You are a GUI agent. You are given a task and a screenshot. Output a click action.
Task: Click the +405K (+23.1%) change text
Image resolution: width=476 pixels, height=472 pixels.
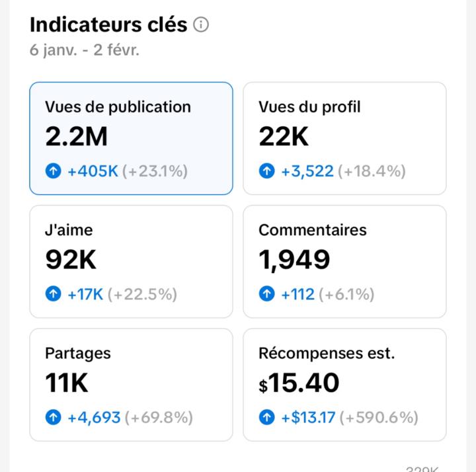pos(127,172)
